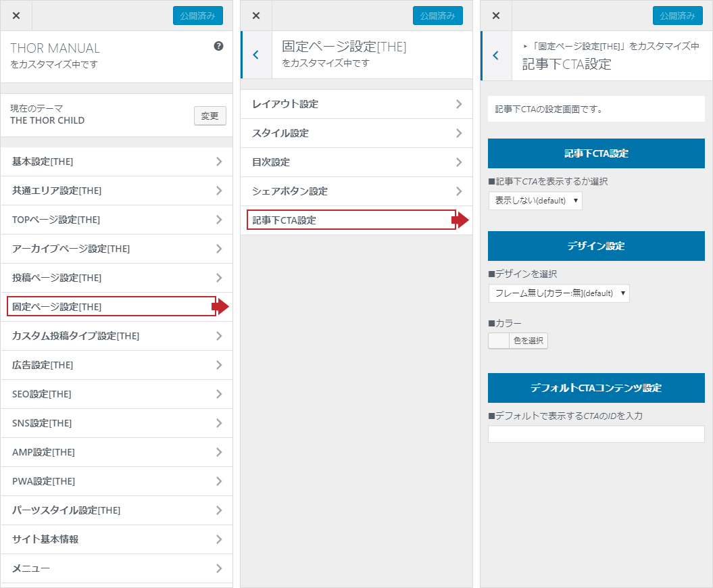Click the chevron beside 目次設定
This screenshot has height=588, width=713.
click(459, 162)
